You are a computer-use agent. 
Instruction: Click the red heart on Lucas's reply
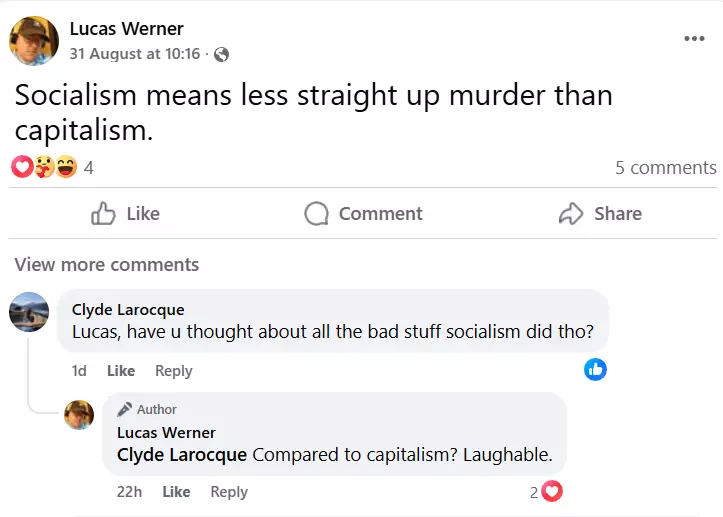tap(551, 491)
